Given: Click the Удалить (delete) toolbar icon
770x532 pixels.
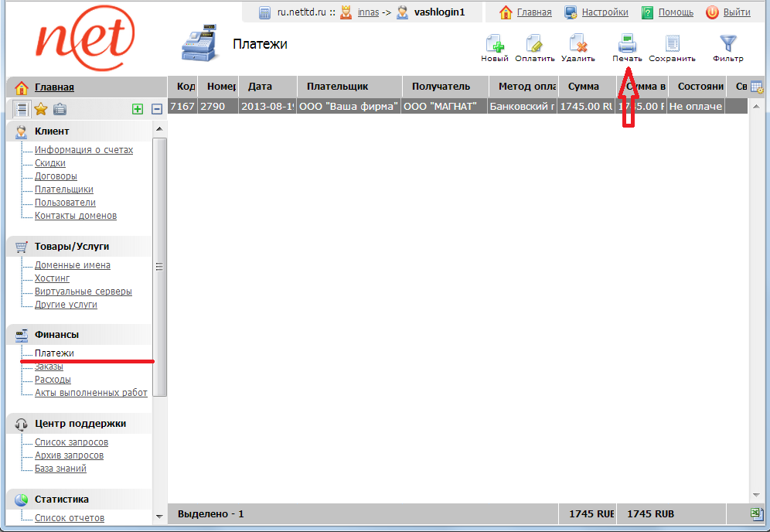Looking at the screenshot, I should (577, 44).
